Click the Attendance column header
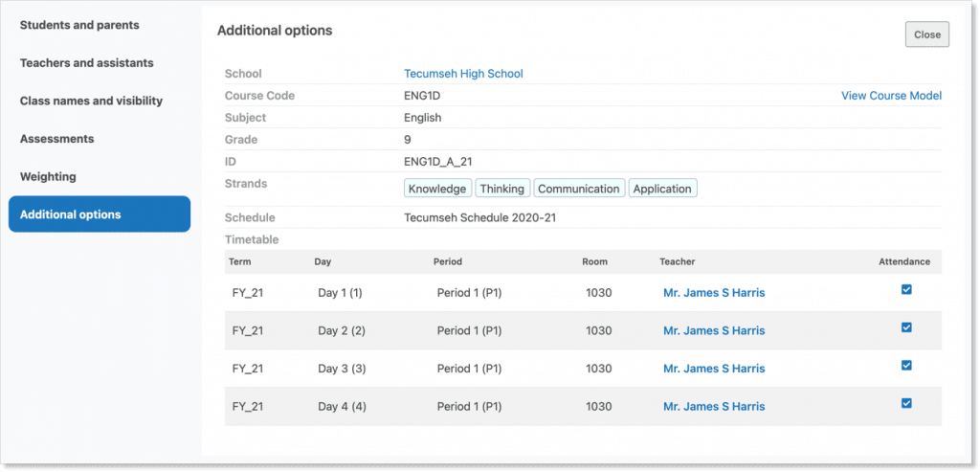This screenshot has width=980, height=472. 903,261
